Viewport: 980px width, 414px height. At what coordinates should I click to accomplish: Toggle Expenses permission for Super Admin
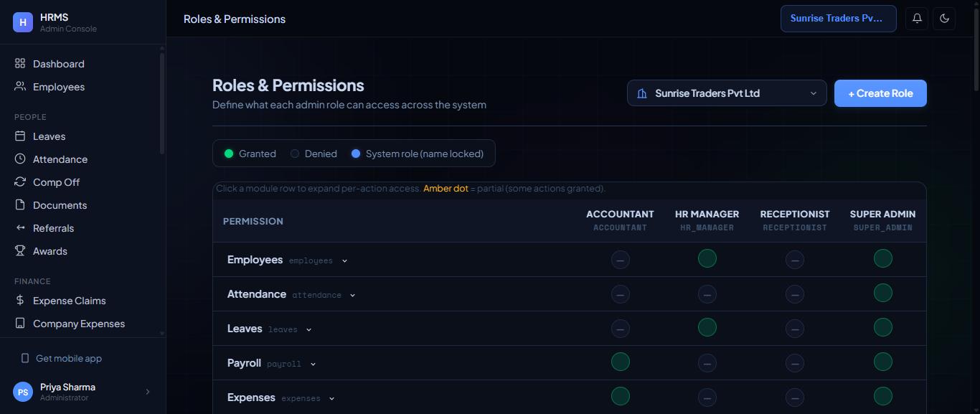pyautogui.click(x=883, y=396)
